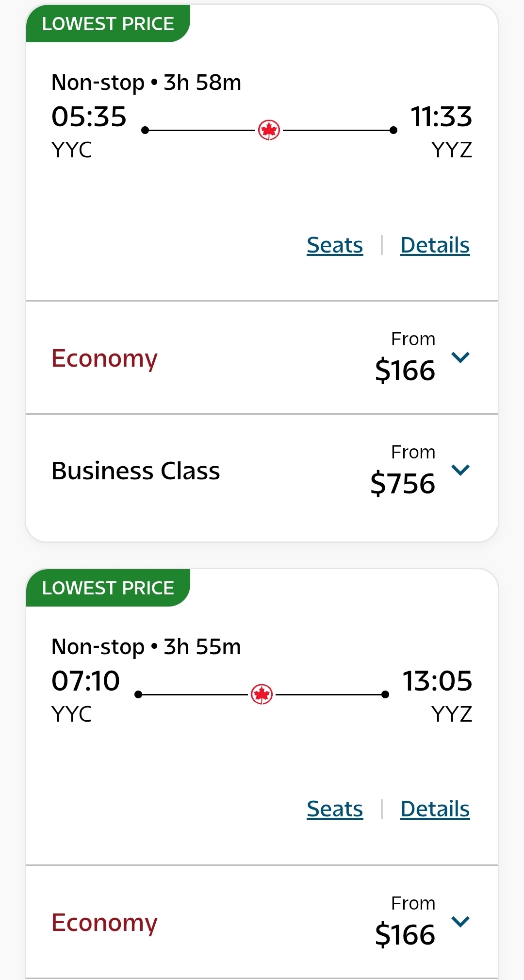Tap the $166 price on the 07:10 flight
This screenshot has height=980, width=524.
point(405,935)
